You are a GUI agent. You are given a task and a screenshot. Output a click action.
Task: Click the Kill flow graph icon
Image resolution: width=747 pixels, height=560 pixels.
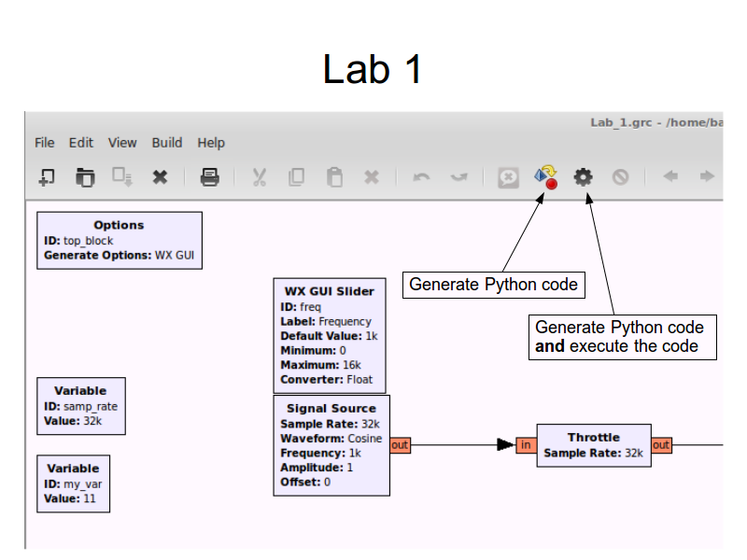tap(620, 176)
